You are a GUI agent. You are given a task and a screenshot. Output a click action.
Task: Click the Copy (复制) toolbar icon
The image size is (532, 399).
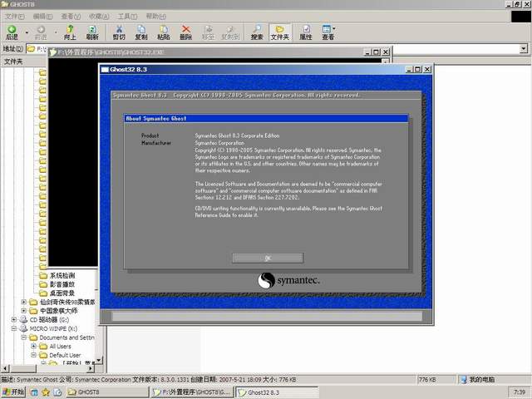141,32
